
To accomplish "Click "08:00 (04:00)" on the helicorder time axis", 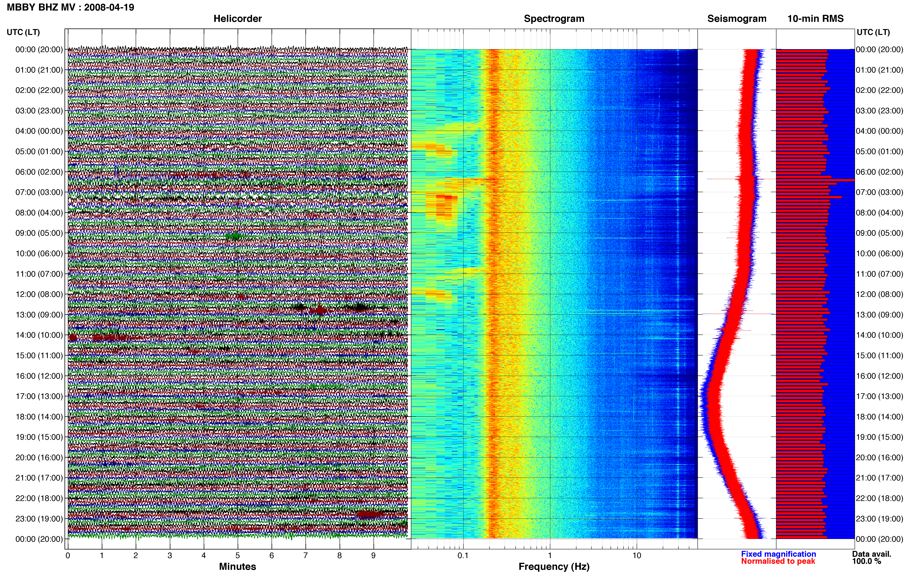I will coord(39,213).
